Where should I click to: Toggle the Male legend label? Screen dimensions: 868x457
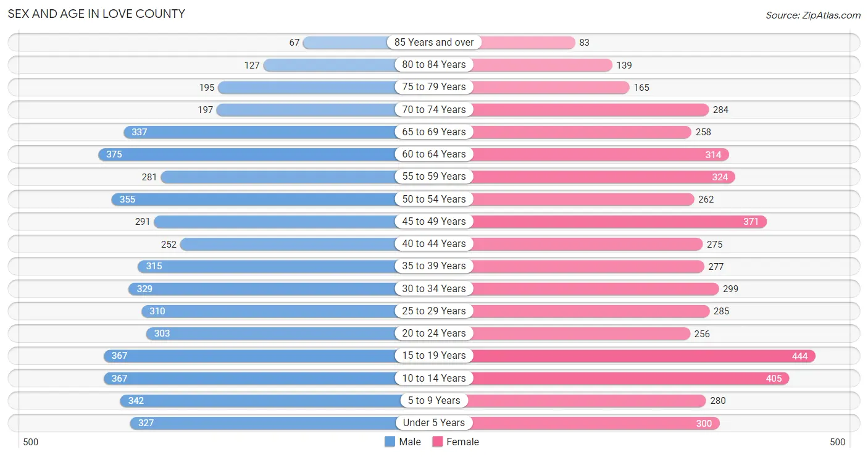click(x=410, y=442)
